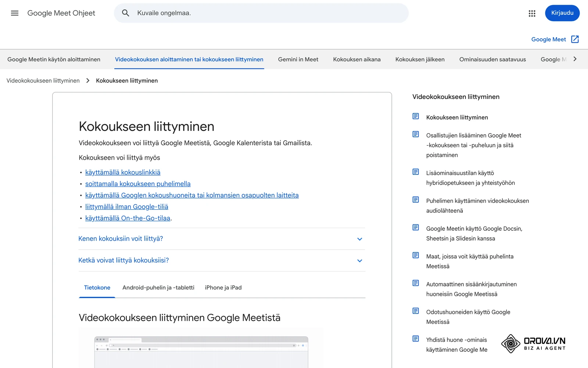Open 'Maat, joissa voit käyttää puhelinta' article
Image resolution: width=588 pixels, height=368 pixels.
(x=470, y=261)
